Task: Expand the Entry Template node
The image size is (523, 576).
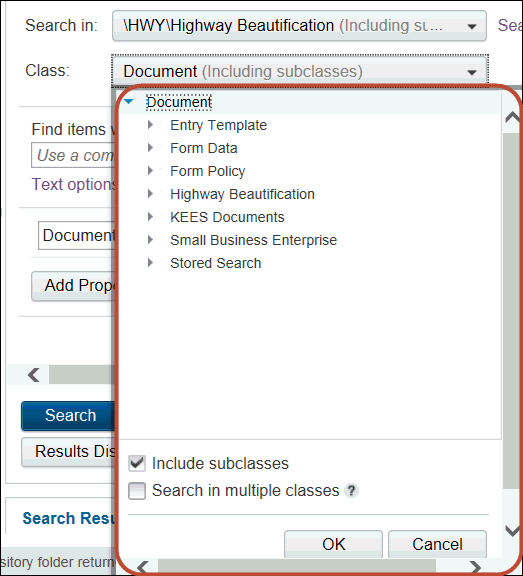Action: tap(150, 125)
